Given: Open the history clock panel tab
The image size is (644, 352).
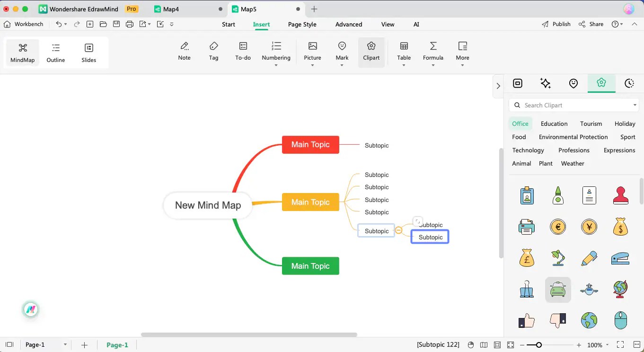Looking at the screenshot, I should click(x=629, y=83).
